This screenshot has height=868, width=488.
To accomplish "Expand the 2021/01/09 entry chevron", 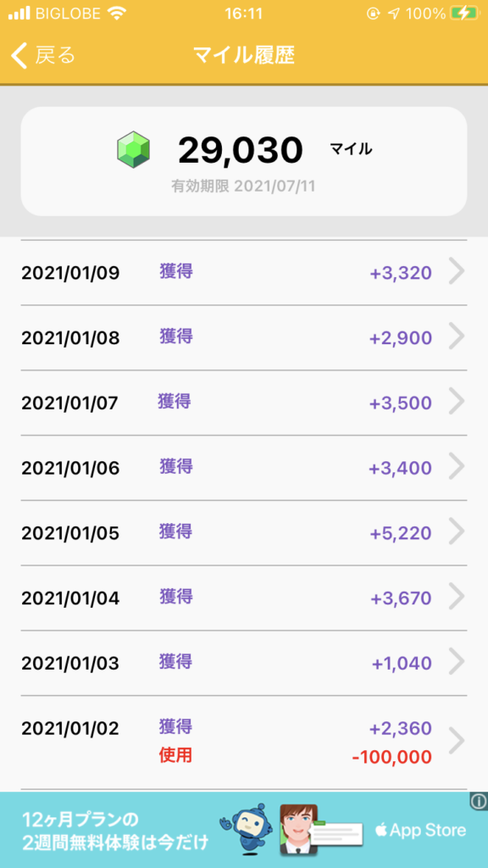I will pyautogui.click(x=457, y=272).
